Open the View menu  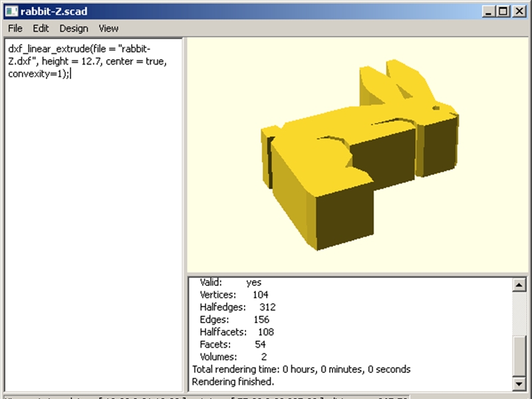click(108, 29)
